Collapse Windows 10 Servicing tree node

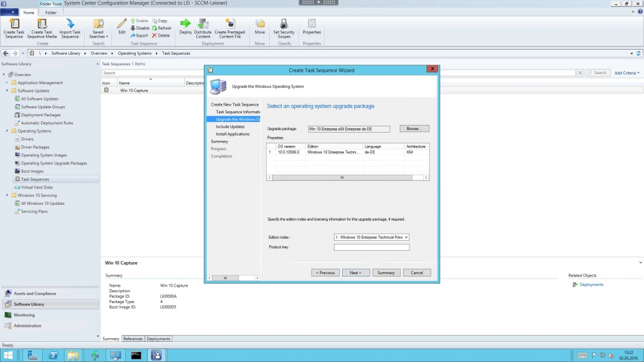click(7, 195)
